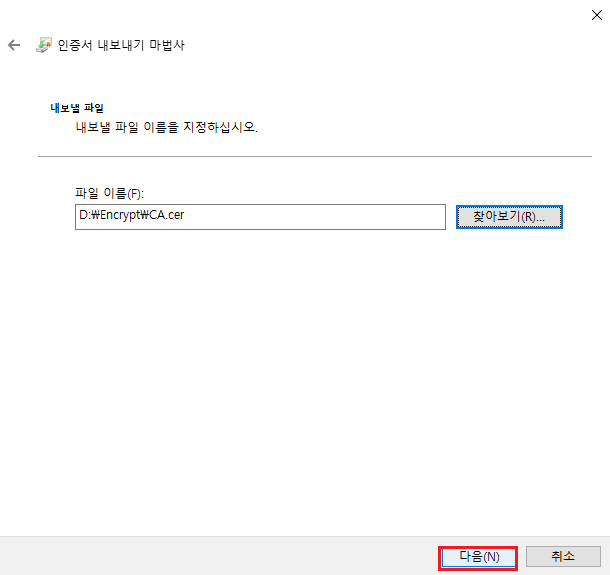Click the 인증서 내보내기 마법사 title text
This screenshot has height=575, width=610.
coord(121,45)
